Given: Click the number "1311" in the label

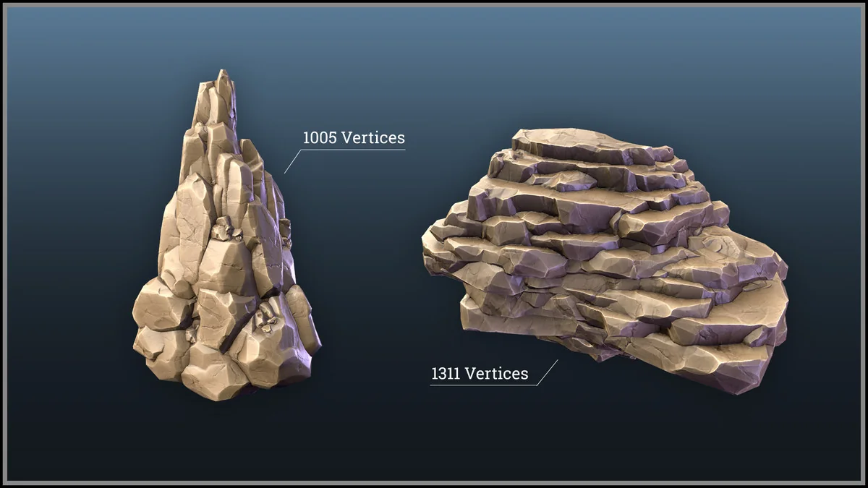Looking at the screenshot, I should [446, 374].
